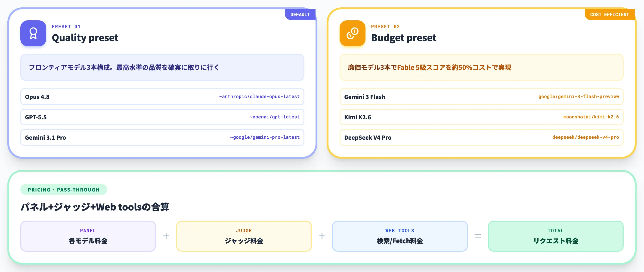This screenshot has height=272, width=644.
Task: Click the ~anthropic/claude-opus-latest model ID
Action: pos(259,96)
